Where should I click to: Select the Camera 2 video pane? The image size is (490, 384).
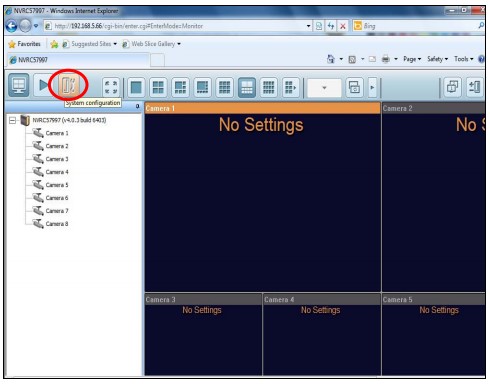[434, 197]
